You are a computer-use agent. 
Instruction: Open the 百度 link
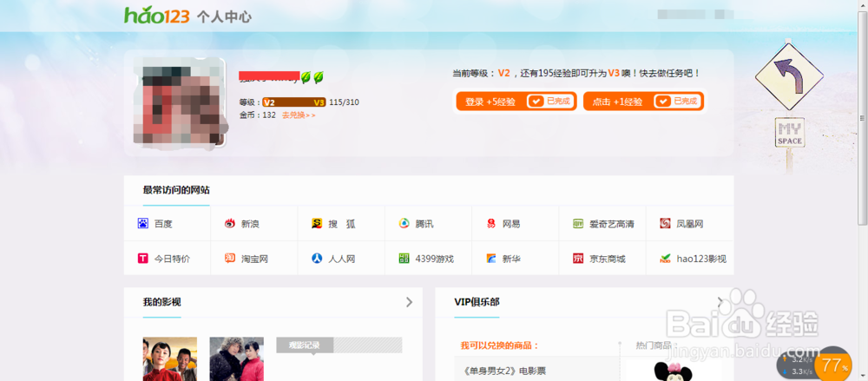(163, 224)
